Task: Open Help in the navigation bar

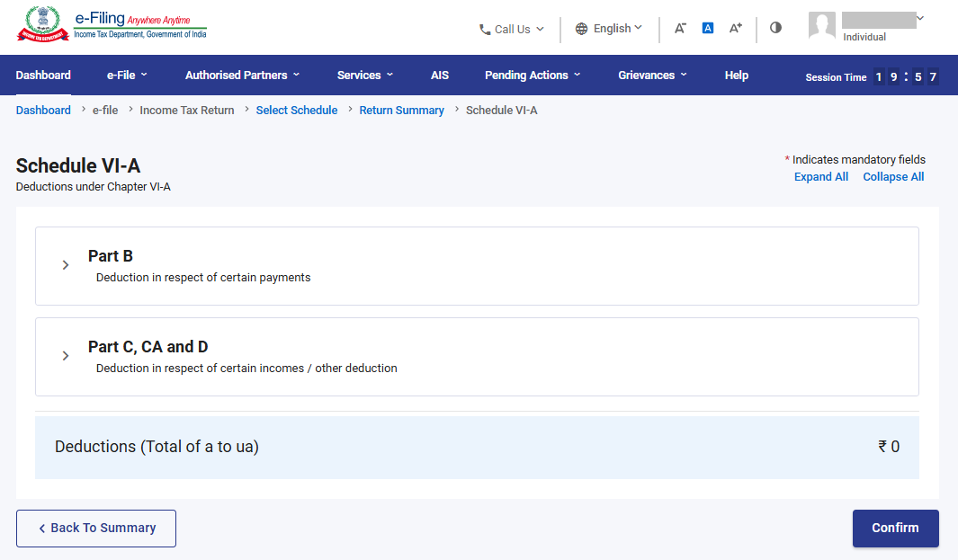Action: coord(736,76)
